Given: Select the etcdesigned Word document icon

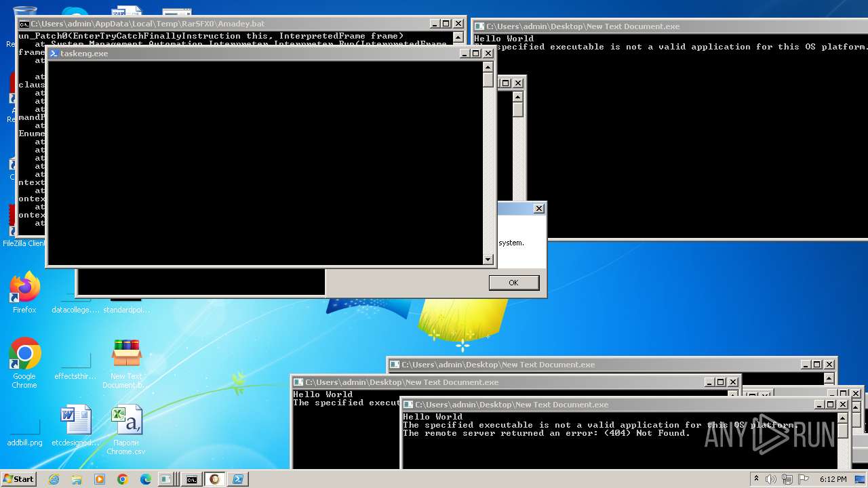Looking at the screenshot, I should 75,426.
